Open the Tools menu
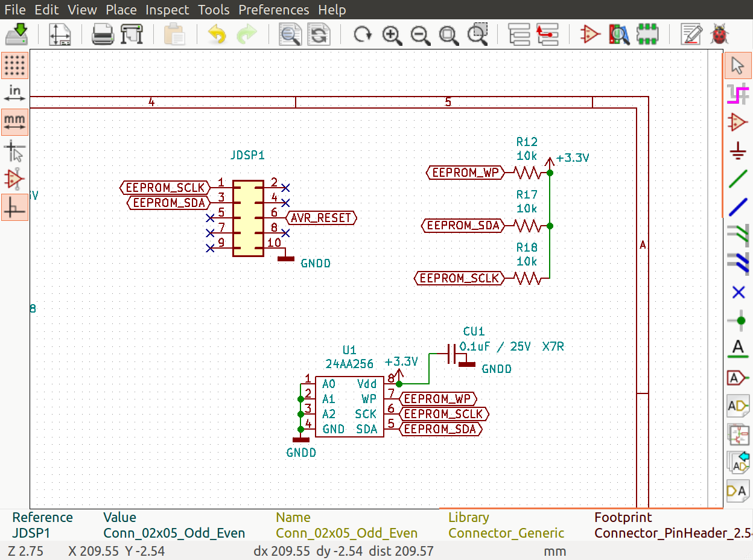 214,10
